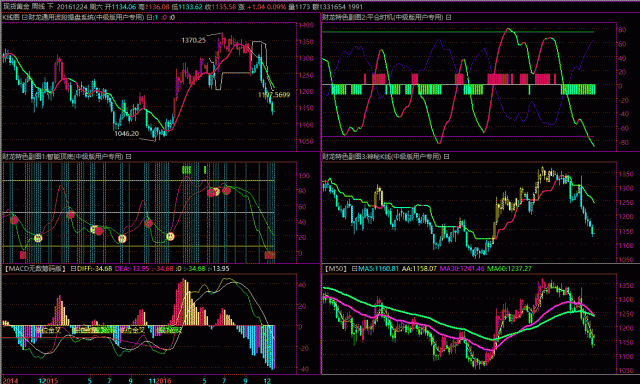Click the 财龙特色副图3 神秘K线 title
Image resolution: width=640 pixels, height=384 pixels.
[x=382, y=156]
